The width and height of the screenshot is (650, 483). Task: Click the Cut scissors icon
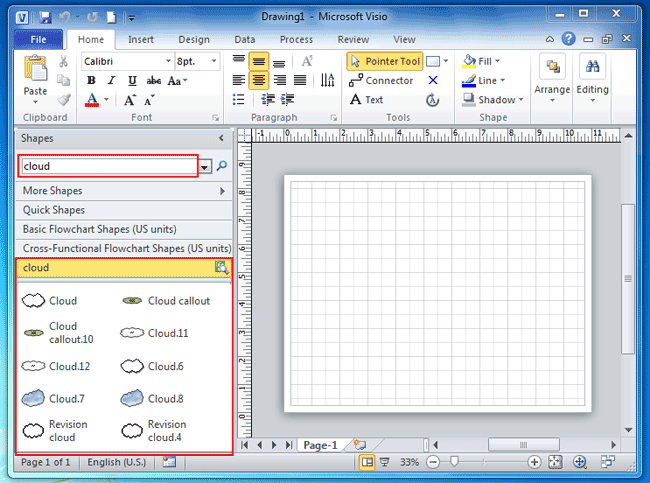[x=63, y=61]
